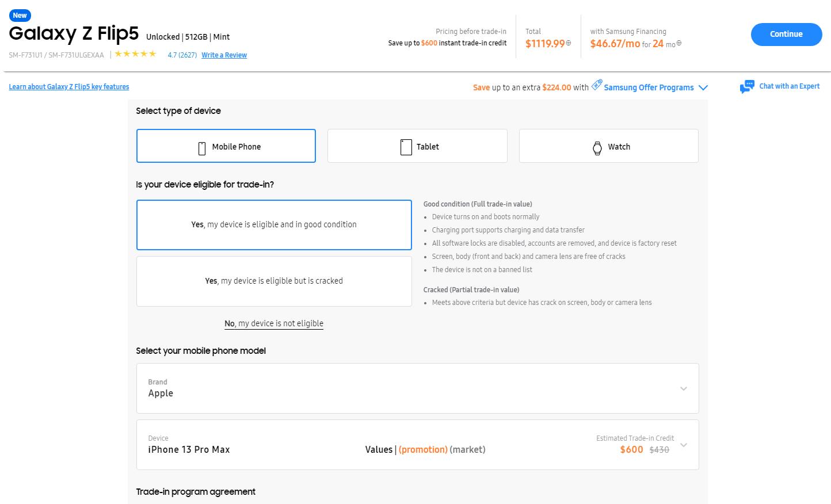This screenshot has width=831, height=504.
Task: Click the five-star rating icons
Action: tap(135, 54)
